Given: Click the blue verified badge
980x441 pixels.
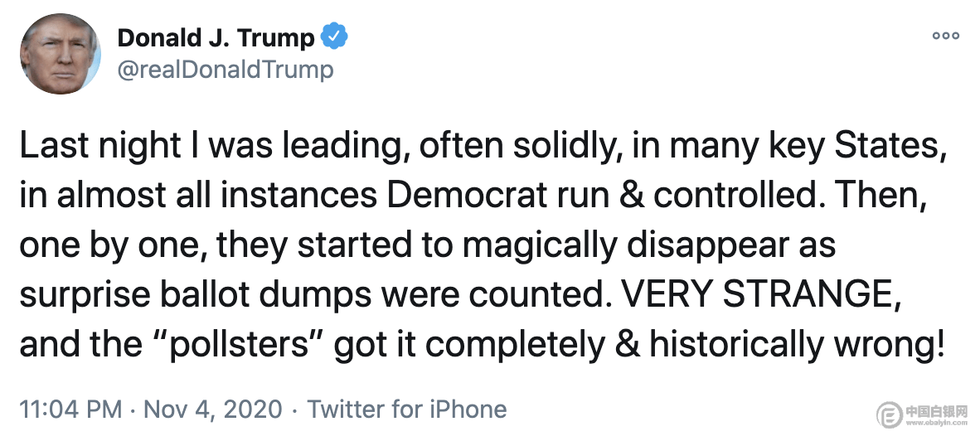Looking at the screenshot, I should click(x=334, y=38).
